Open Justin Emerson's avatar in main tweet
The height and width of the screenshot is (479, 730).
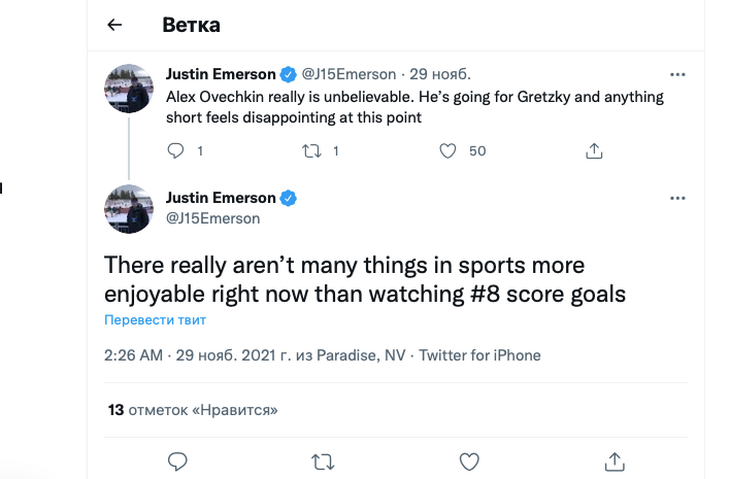[129, 209]
